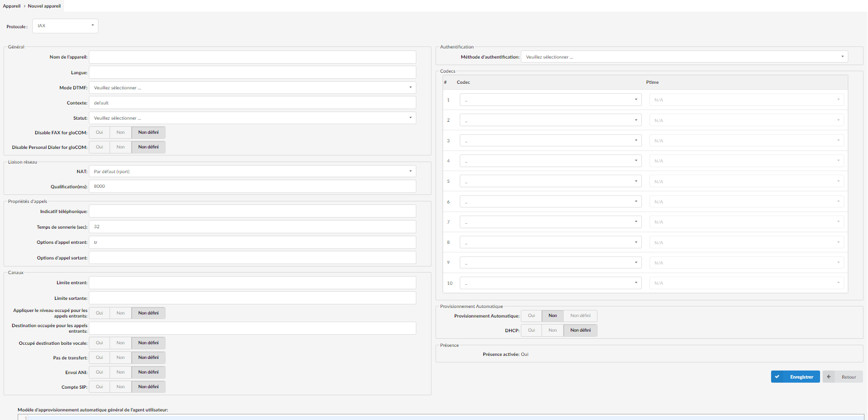Focus Destination occupée pour les appels entrants field
The image size is (868, 420).
tap(252, 328)
